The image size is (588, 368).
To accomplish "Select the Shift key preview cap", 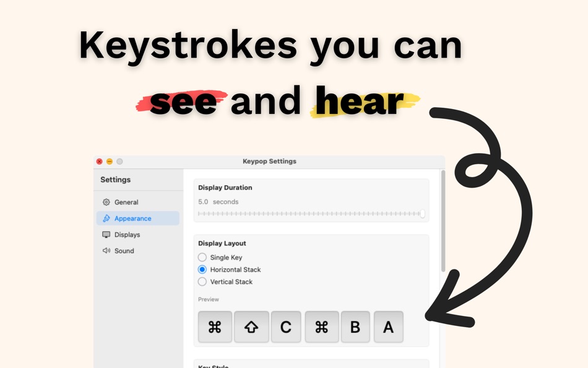I will 251,326.
